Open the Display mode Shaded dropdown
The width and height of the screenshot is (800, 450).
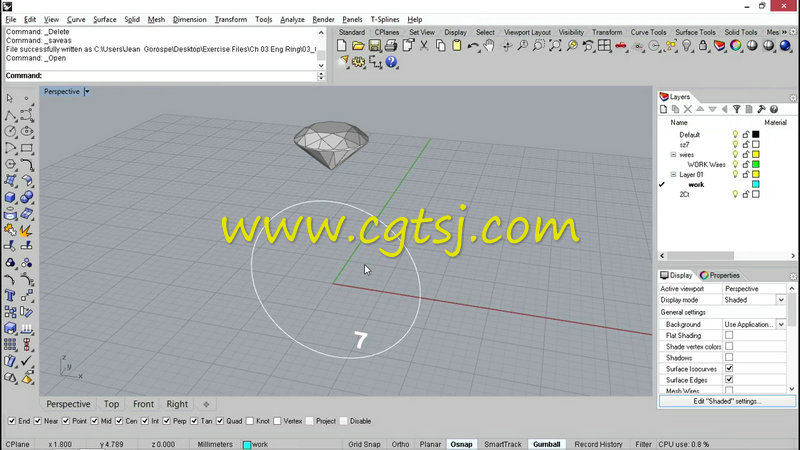[x=781, y=300]
